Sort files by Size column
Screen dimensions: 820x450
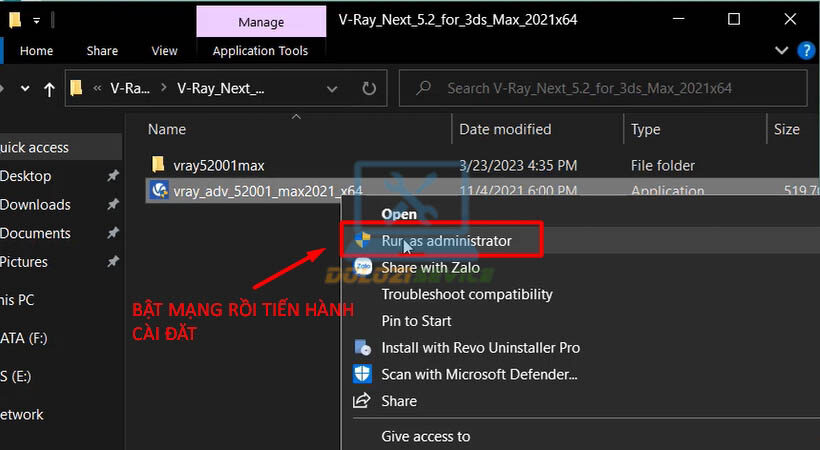pyautogui.click(x=787, y=129)
